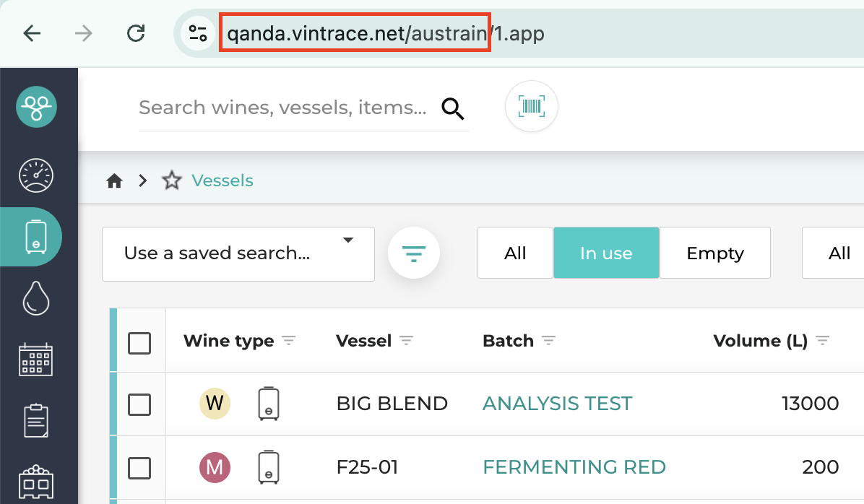Tick the F25-01 row checkbox

139,468
